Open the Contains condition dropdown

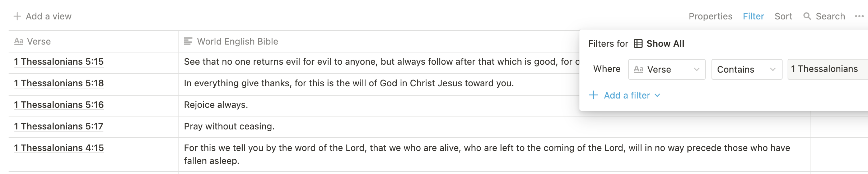coord(747,69)
